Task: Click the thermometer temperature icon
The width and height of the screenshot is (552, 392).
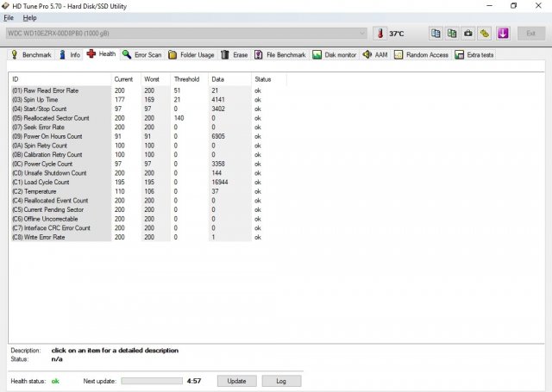Action: (x=380, y=34)
